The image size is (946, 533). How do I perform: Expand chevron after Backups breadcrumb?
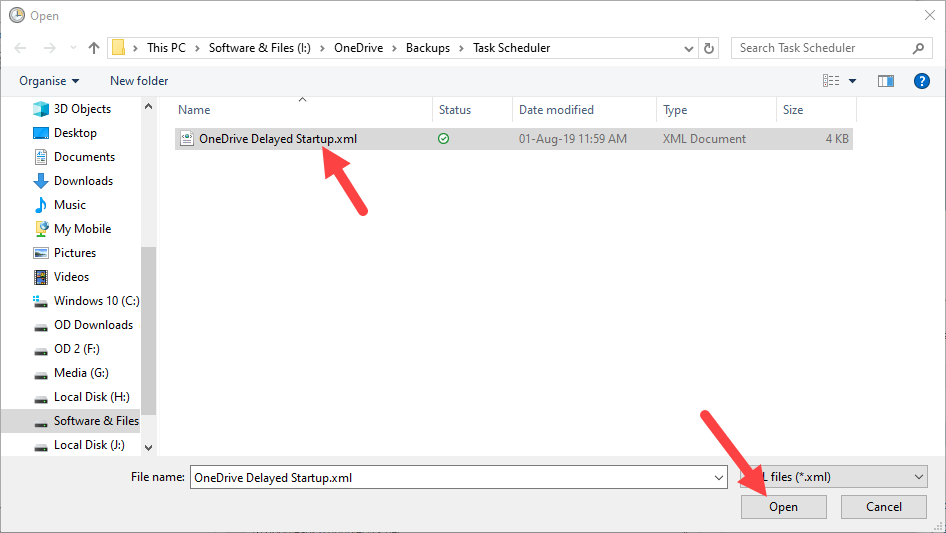point(462,48)
